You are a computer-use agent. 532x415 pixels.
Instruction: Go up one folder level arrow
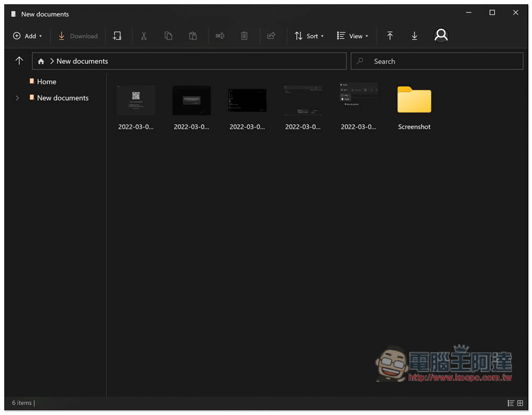click(x=19, y=61)
